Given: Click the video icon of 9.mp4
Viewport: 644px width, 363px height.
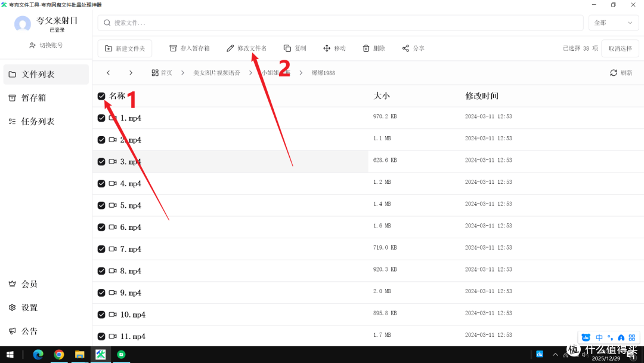Looking at the screenshot, I should pyautogui.click(x=113, y=293).
